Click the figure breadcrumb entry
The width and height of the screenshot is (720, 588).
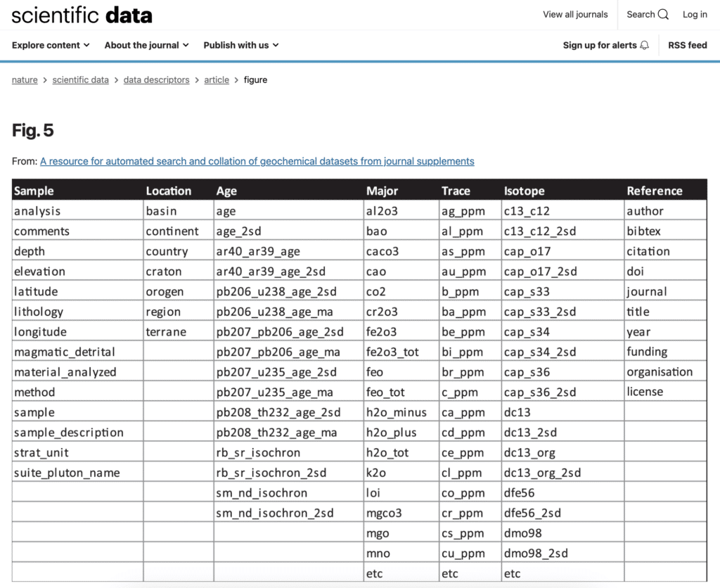[x=255, y=79]
